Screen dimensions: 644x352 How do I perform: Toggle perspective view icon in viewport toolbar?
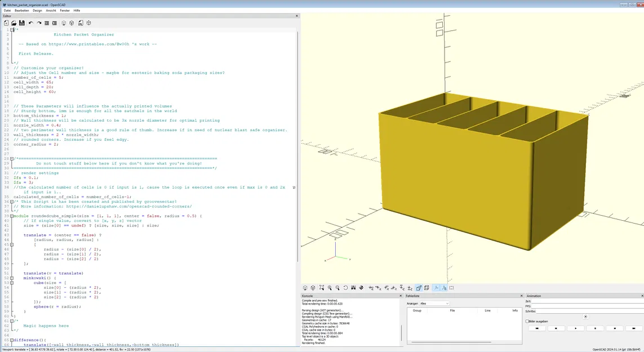click(419, 288)
